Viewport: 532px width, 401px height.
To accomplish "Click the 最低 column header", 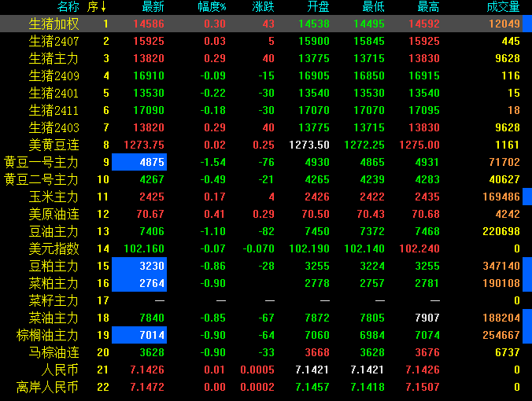I will pyautogui.click(x=373, y=6).
